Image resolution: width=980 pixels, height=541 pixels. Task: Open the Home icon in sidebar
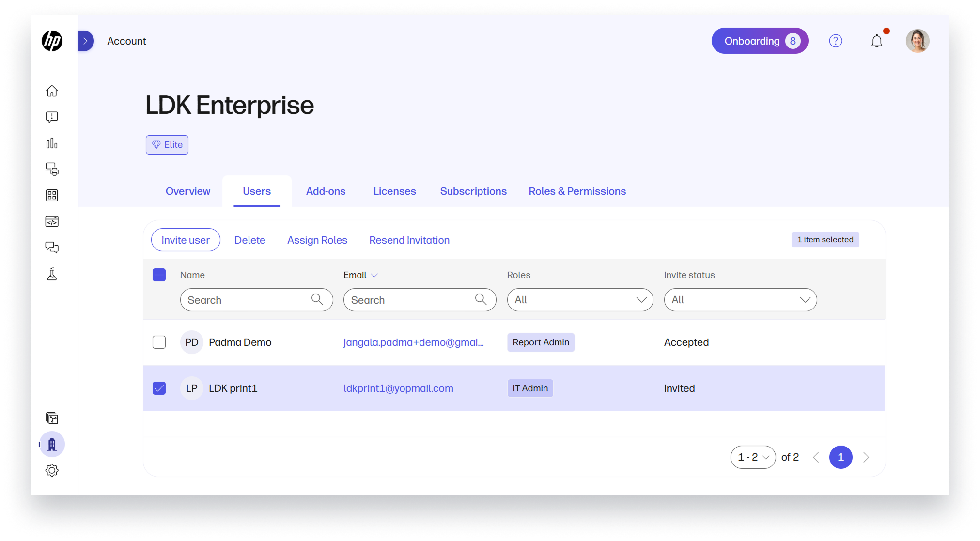pyautogui.click(x=52, y=91)
